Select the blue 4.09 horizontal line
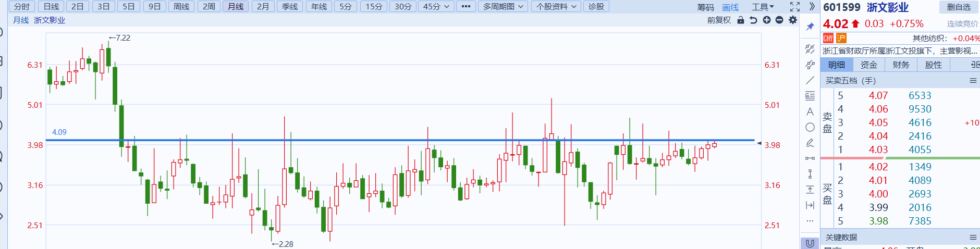 400,140
